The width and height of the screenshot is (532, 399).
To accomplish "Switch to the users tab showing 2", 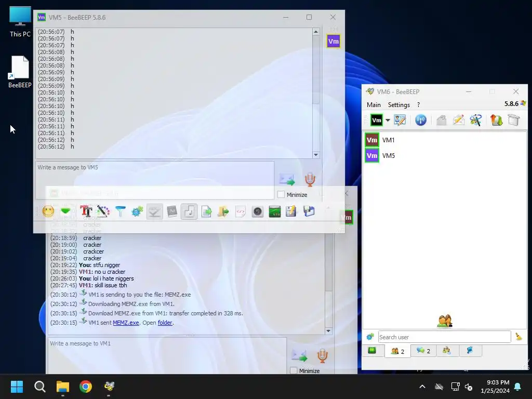I will click(397, 351).
